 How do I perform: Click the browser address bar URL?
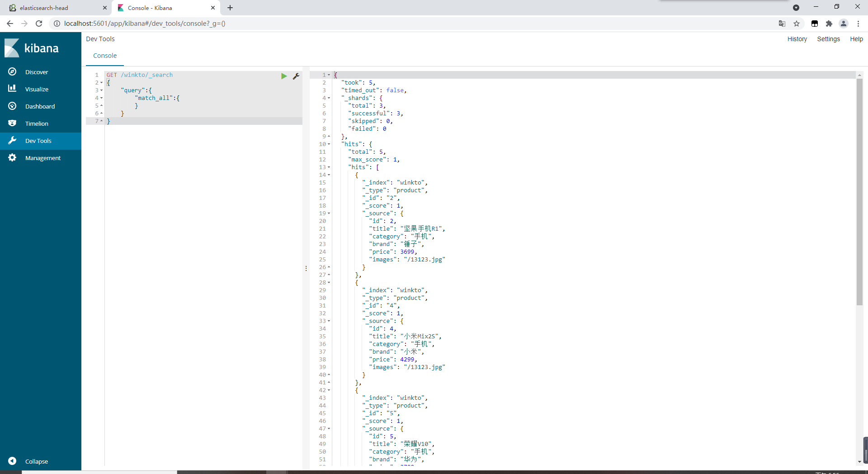(145, 24)
